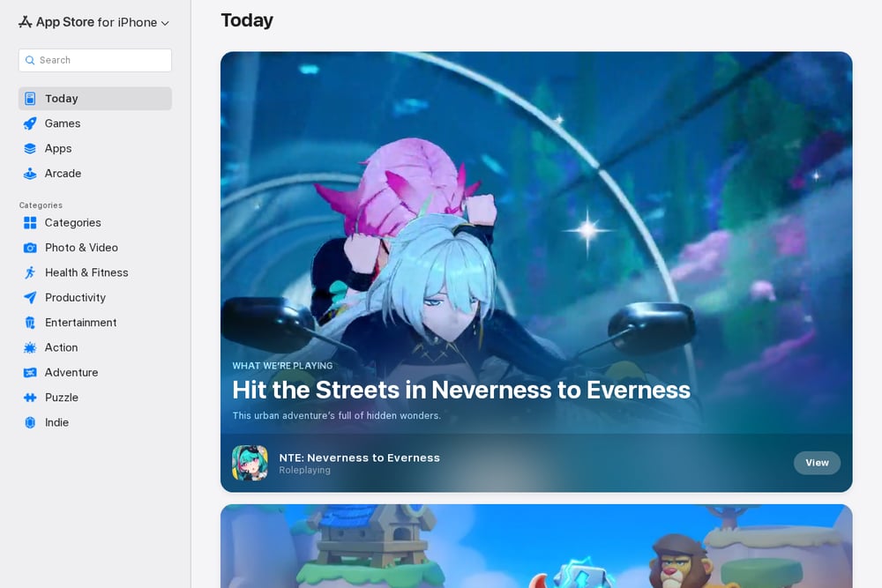882x588 pixels.
Task: Click the Roleplaying genre label
Action: (305, 470)
